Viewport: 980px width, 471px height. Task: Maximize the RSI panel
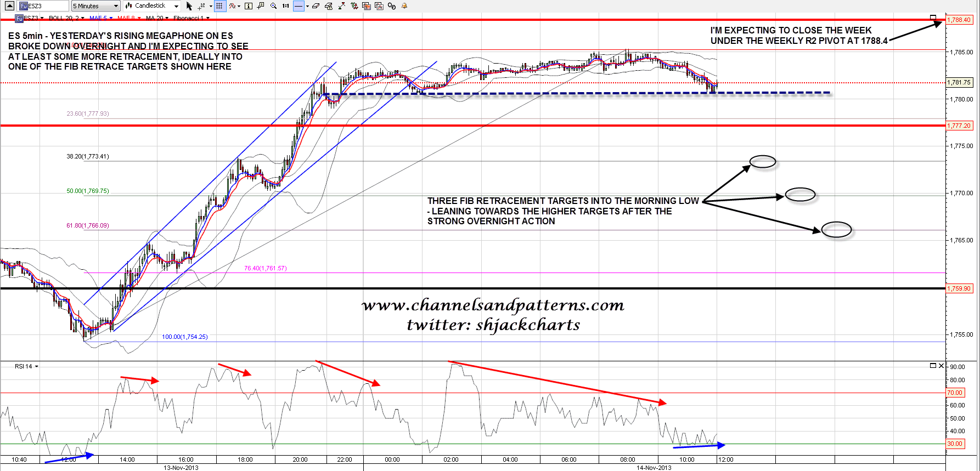click(x=933, y=366)
